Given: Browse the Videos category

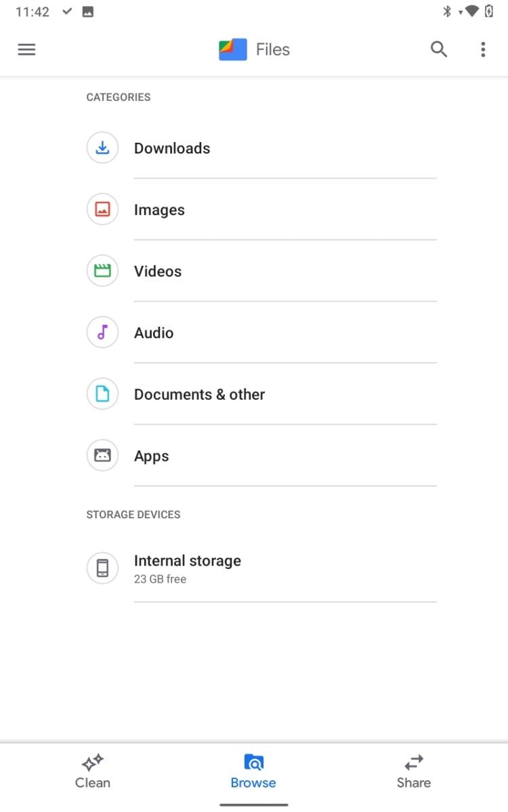Looking at the screenshot, I should pyautogui.click(x=158, y=271).
